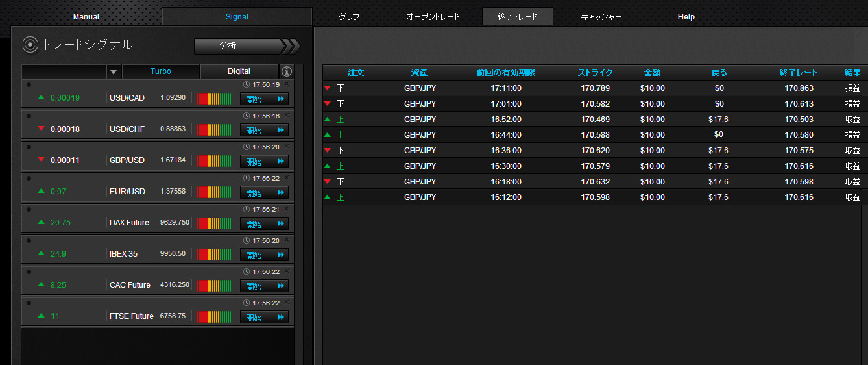The width and height of the screenshot is (868, 365).
Task: Click green up arrow of 16:12:00 trade
Action: point(328,197)
